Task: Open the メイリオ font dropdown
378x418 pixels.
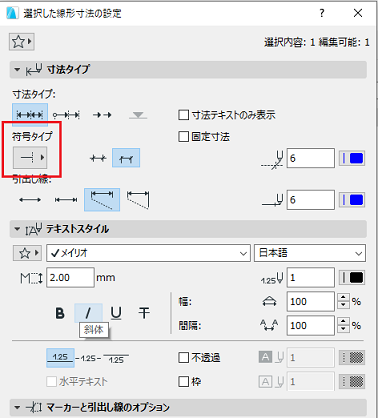Action: 148,253
